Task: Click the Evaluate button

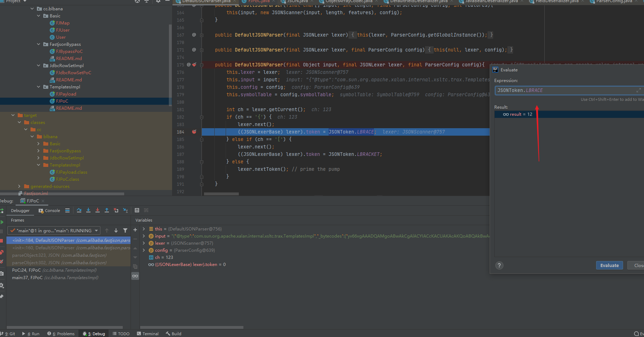Action: (x=609, y=265)
